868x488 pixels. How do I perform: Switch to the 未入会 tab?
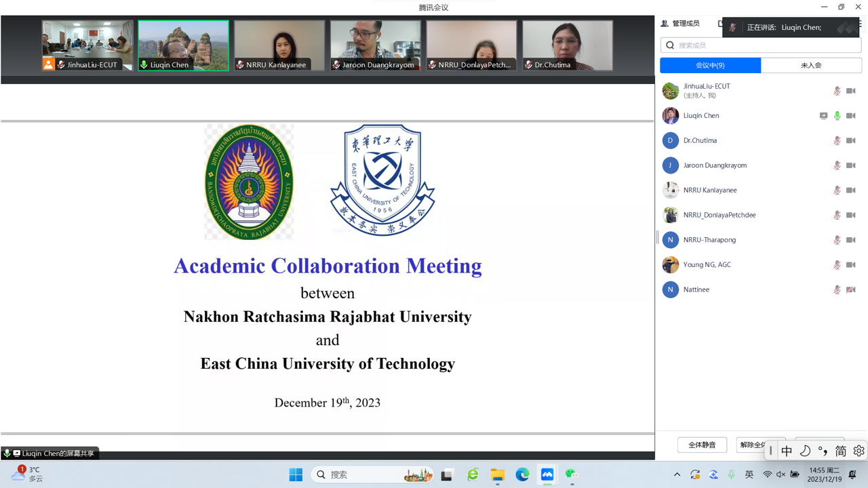pyautogui.click(x=811, y=65)
